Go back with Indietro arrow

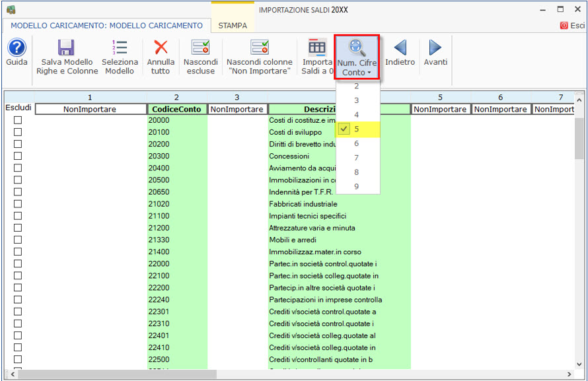pos(400,48)
